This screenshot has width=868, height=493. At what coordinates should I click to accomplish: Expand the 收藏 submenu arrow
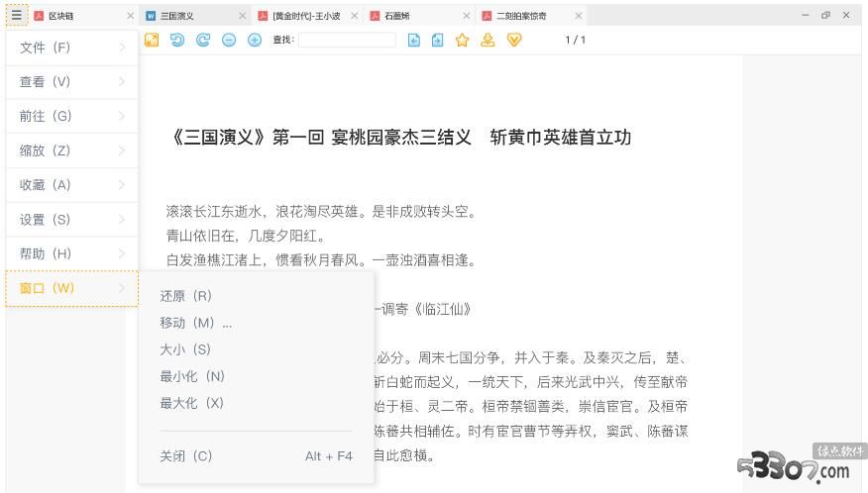point(122,185)
